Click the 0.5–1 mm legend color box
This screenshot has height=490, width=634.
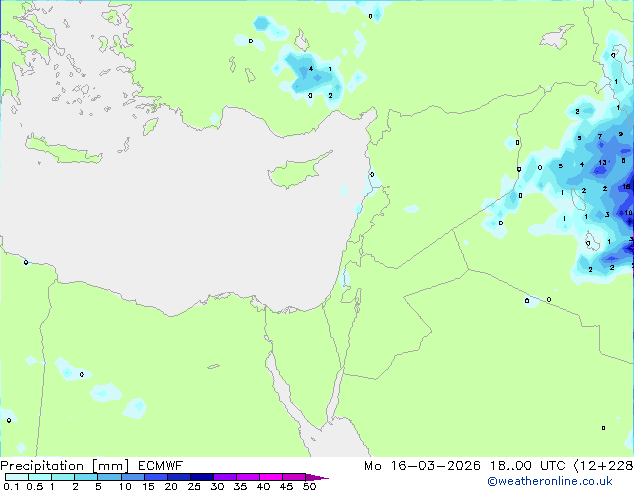[40, 477]
